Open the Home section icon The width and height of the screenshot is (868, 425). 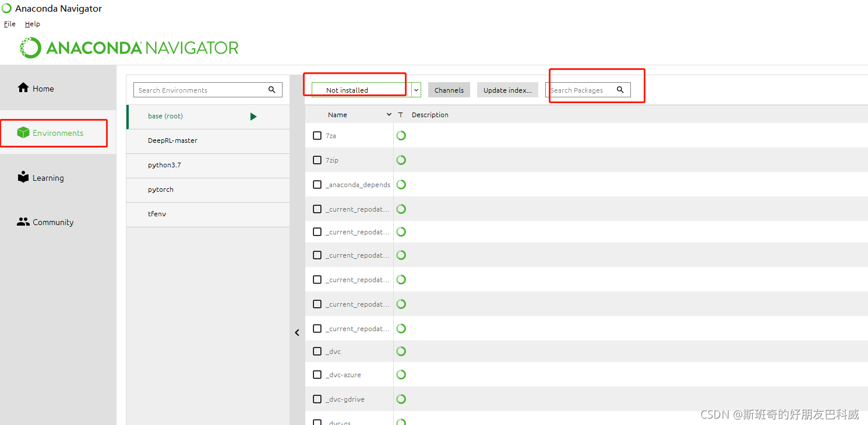pyautogui.click(x=23, y=88)
